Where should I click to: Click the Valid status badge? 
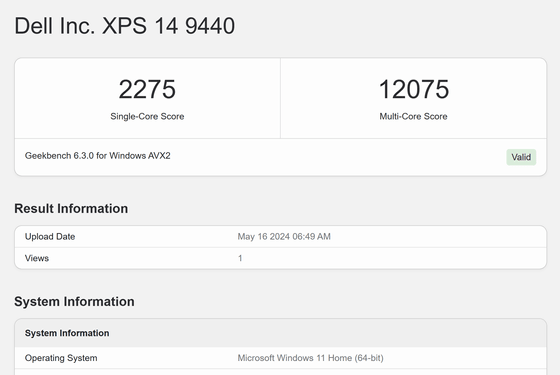[521, 157]
